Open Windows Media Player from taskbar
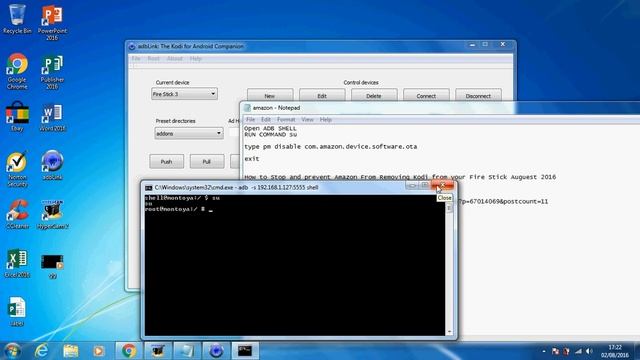640x360 pixels. tap(98, 351)
